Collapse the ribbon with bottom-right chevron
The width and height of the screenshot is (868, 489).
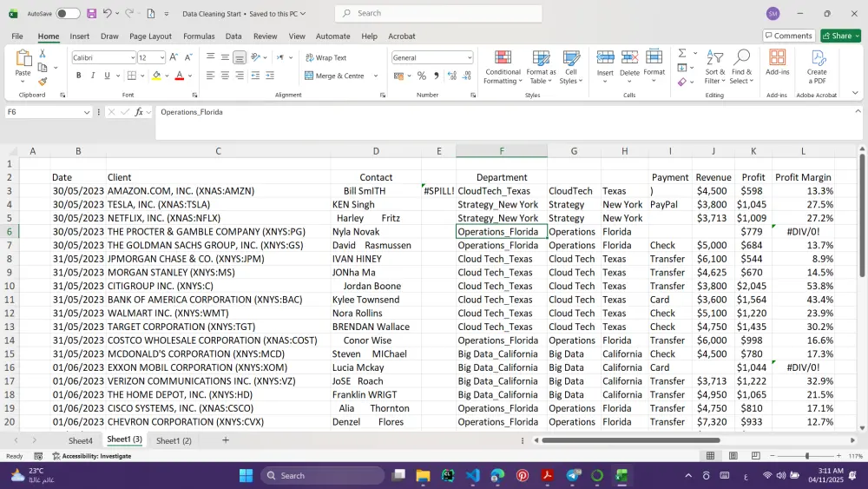click(855, 93)
